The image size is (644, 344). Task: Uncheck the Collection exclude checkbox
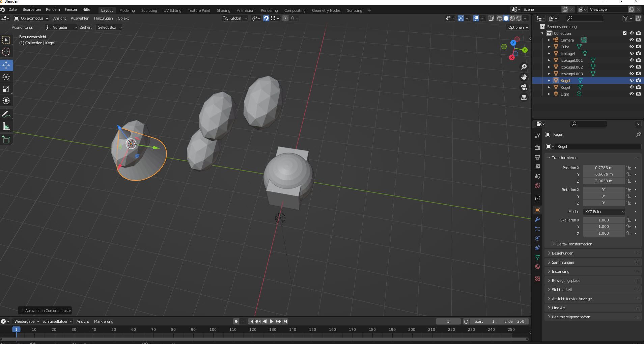(x=625, y=33)
